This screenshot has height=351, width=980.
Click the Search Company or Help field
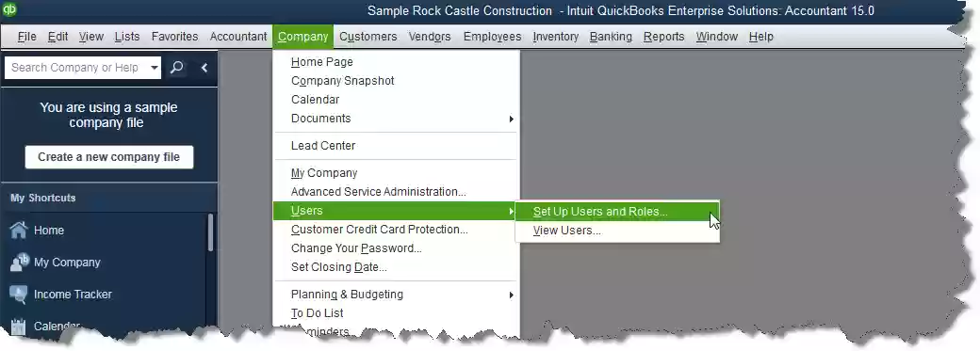pos(77,68)
